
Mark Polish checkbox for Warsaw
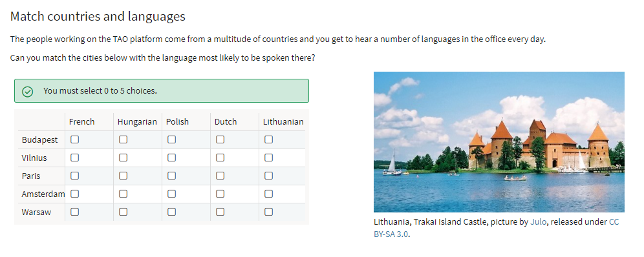(172, 212)
